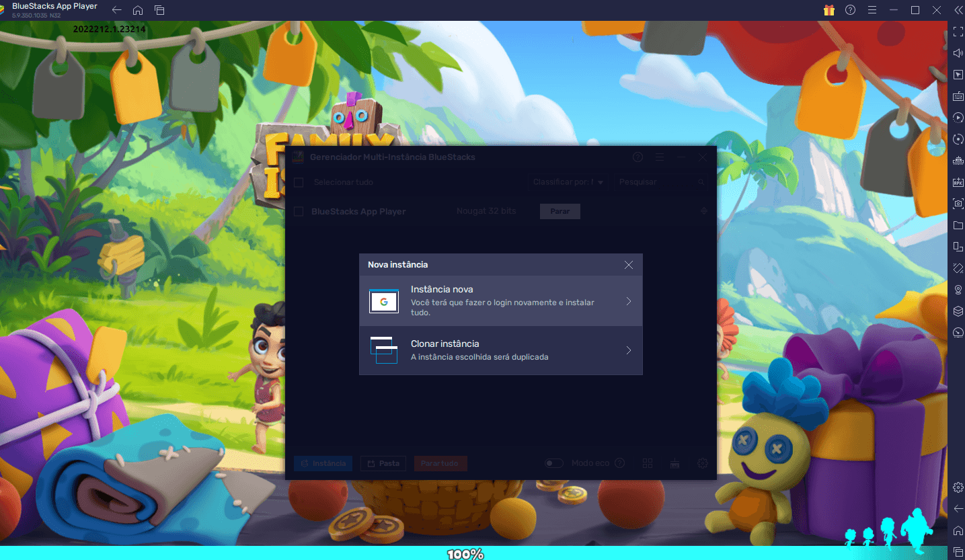
Task: Click the Instância button in manager footer
Action: tap(323, 463)
